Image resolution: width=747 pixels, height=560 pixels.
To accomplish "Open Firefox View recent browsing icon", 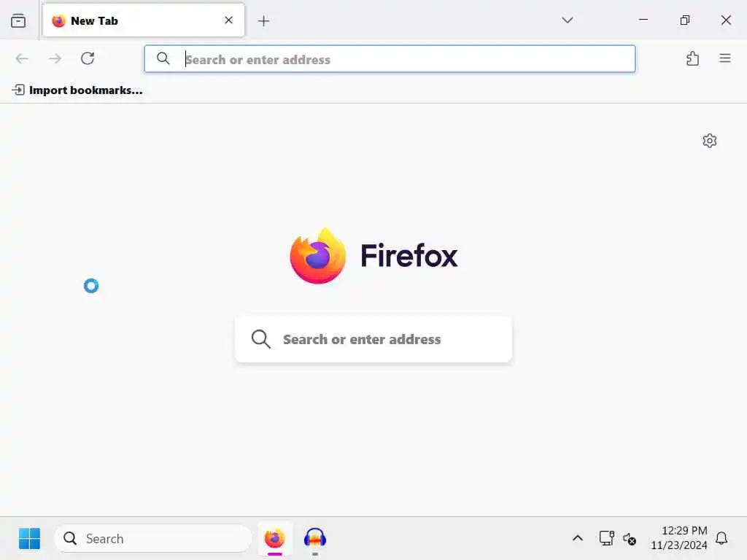I will click(18, 20).
